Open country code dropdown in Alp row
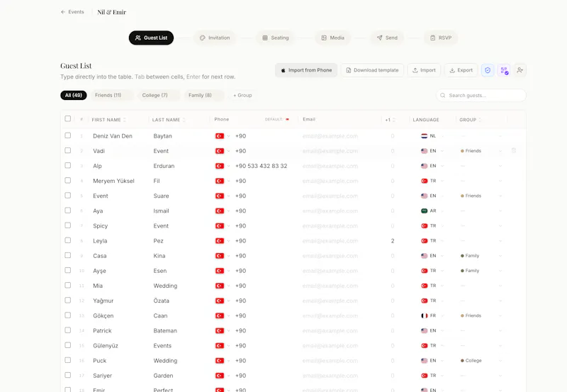Screen dimensions: 567x392 tap(228, 166)
